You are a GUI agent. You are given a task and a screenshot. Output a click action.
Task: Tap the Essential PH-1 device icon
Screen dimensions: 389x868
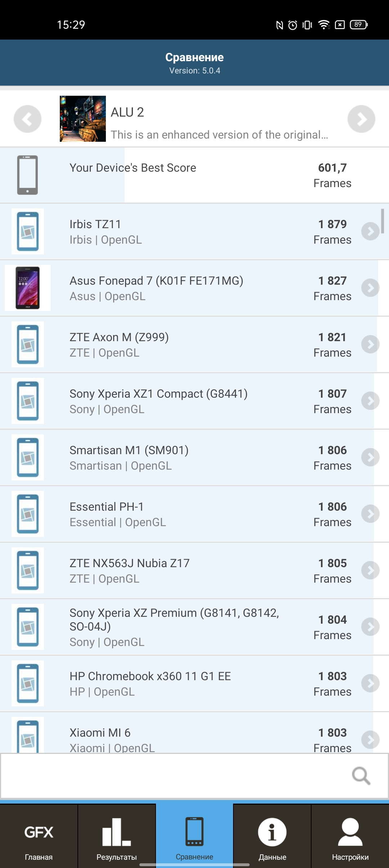[28, 514]
